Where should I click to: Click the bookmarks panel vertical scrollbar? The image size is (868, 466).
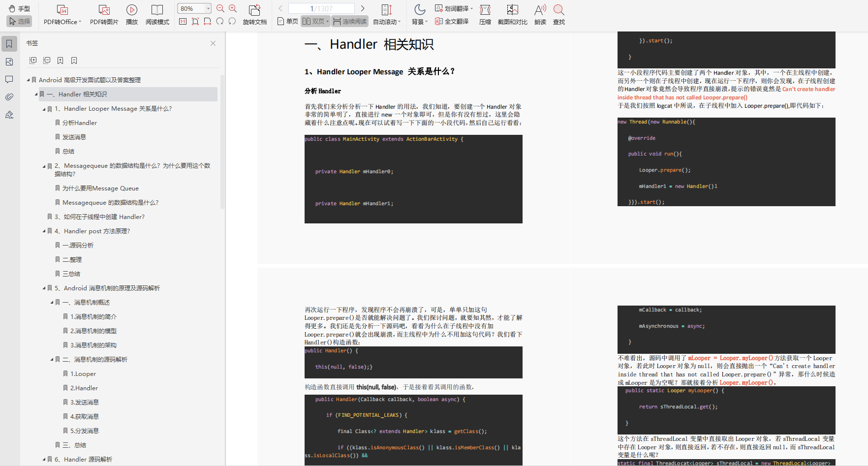[x=222, y=142]
